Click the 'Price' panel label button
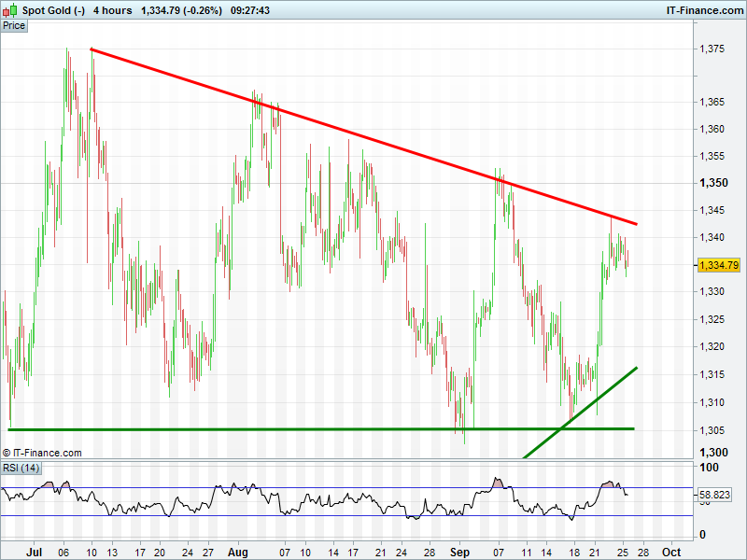 [14, 26]
